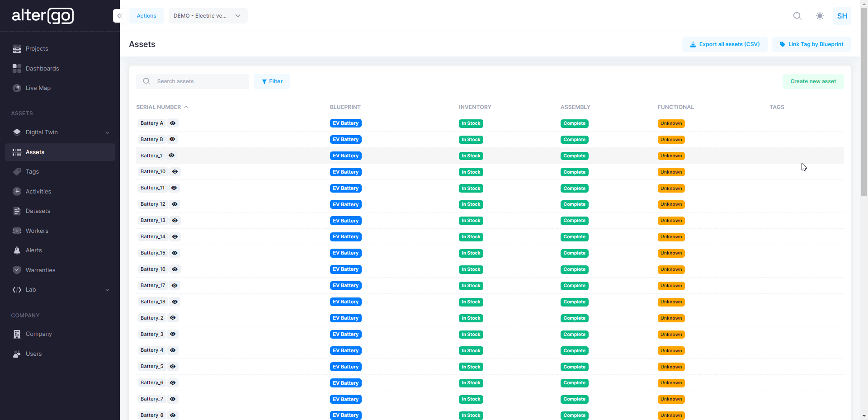Show details for Battery A via eye icon
Image resolution: width=868 pixels, height=420 pixels.
[173, 123]
